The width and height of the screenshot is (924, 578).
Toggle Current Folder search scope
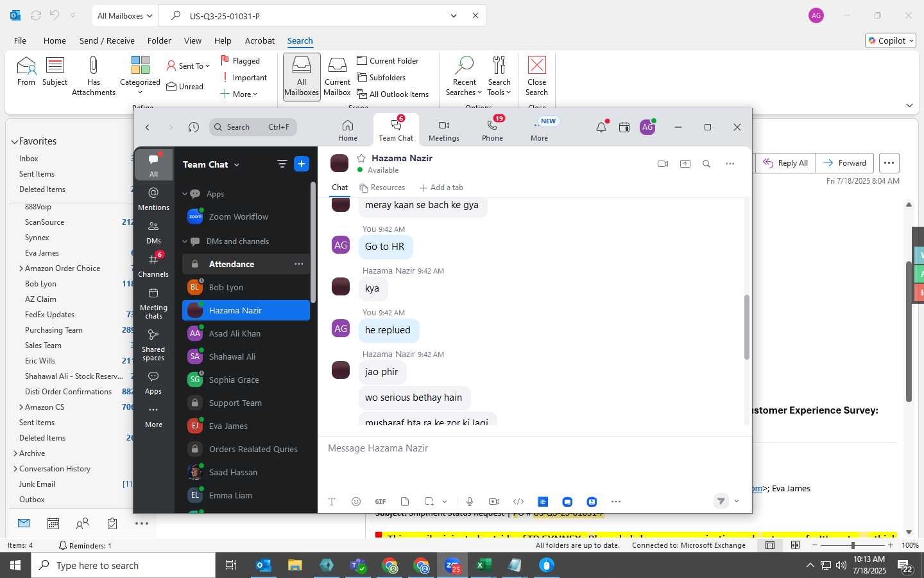coord(388,61)
